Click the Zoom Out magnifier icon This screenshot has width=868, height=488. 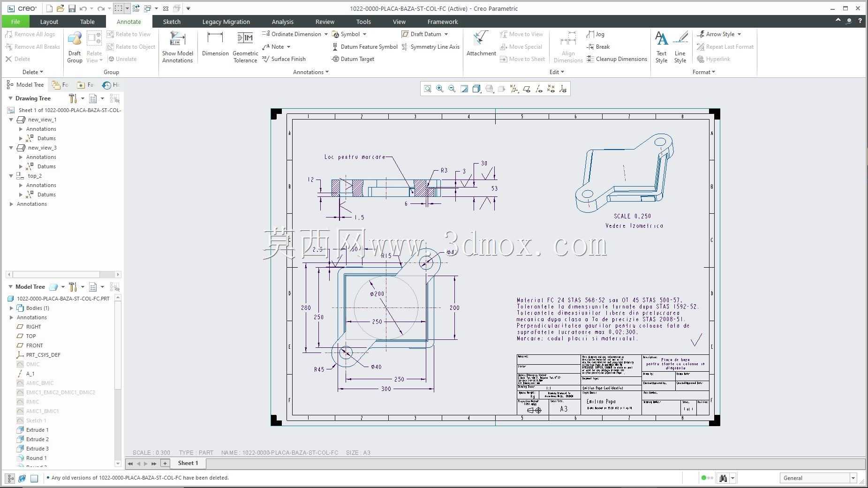coord(452,89)
